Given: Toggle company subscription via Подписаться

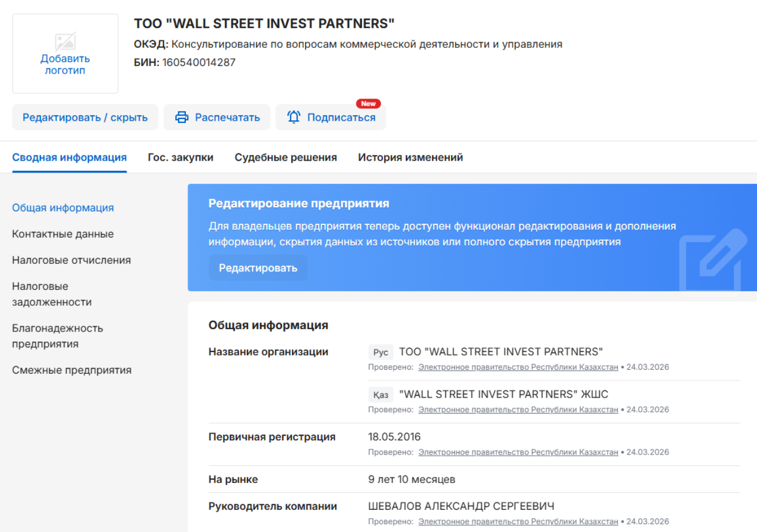Looking at the screenshot, I should tap(331, 117).
